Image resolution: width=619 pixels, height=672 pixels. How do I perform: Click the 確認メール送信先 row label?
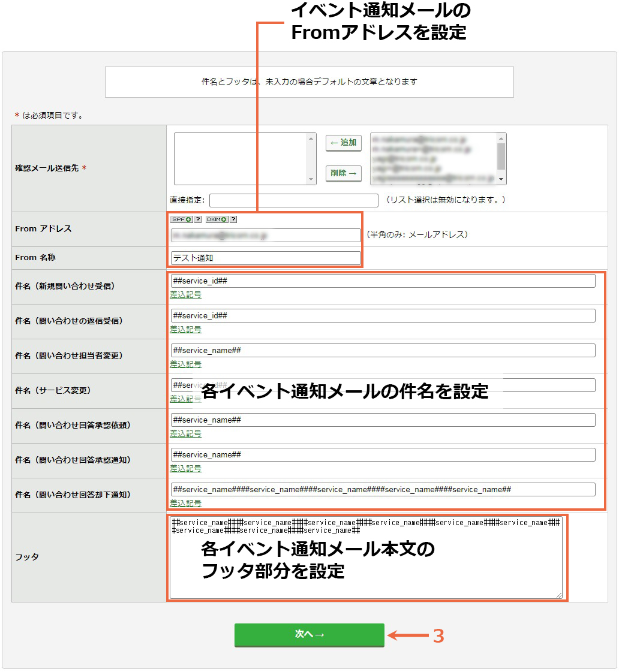click(50, 168)
